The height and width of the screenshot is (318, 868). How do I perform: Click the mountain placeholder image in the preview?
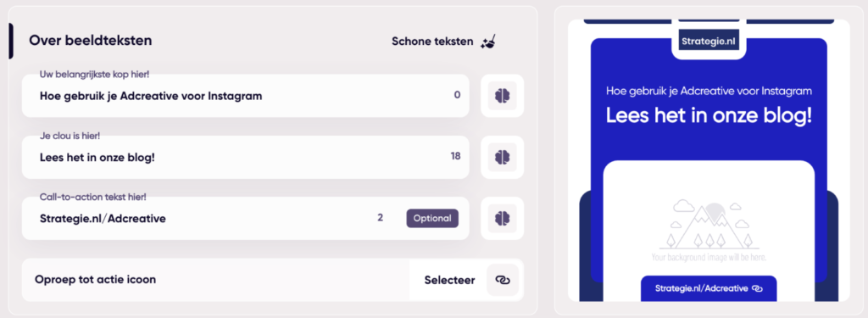[x=709, y=226]
